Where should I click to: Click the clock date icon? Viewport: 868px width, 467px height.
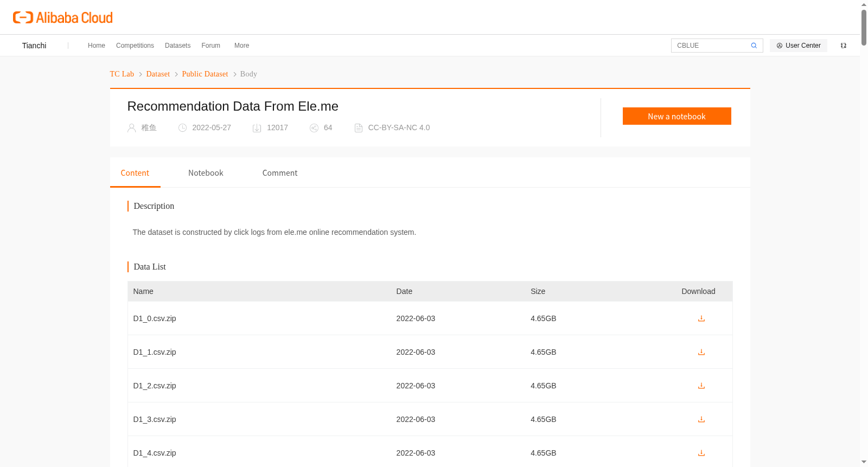pyautogui.click(x=183, y=128)
